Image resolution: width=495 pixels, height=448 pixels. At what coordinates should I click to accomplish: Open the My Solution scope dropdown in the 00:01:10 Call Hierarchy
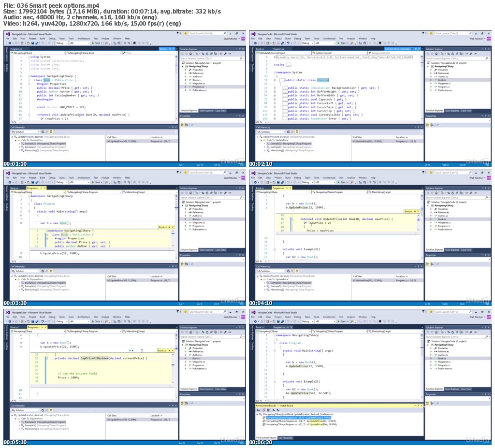pos(25,131)
